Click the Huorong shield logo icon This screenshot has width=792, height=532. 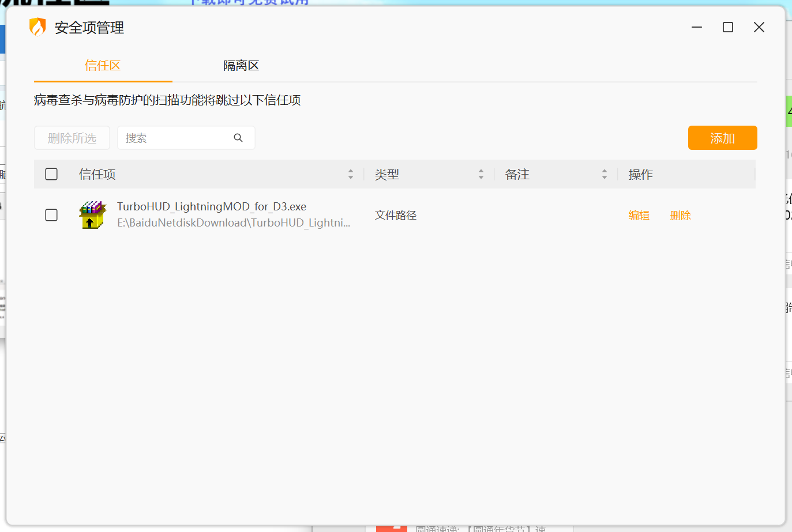click(x=37, y=27)
